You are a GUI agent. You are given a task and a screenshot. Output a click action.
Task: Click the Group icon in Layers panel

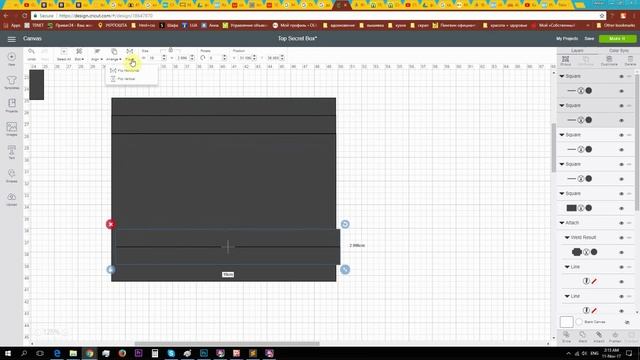point(566,61)
